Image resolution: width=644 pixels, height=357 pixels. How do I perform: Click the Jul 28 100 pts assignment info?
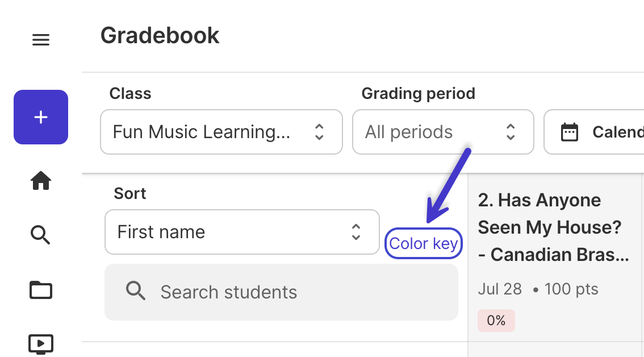tap(538, 289)
